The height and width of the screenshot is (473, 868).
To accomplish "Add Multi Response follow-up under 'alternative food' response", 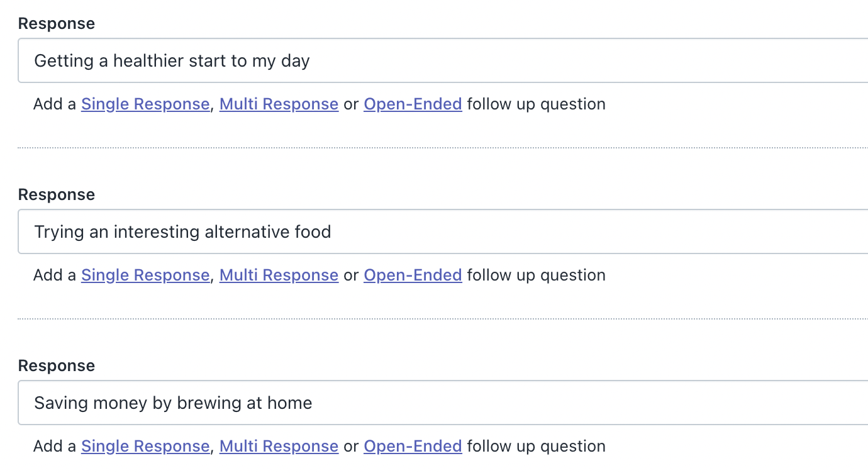I will pos(279,275).
